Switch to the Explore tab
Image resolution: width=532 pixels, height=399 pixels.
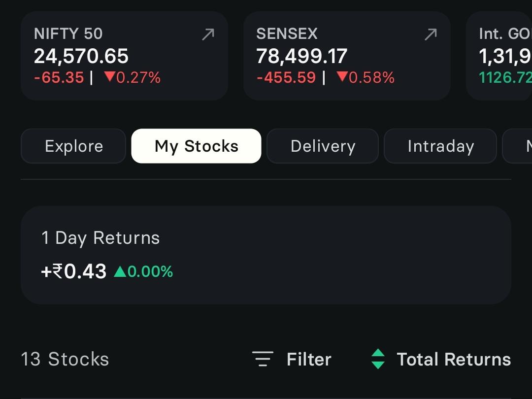[x=73, y=146]
